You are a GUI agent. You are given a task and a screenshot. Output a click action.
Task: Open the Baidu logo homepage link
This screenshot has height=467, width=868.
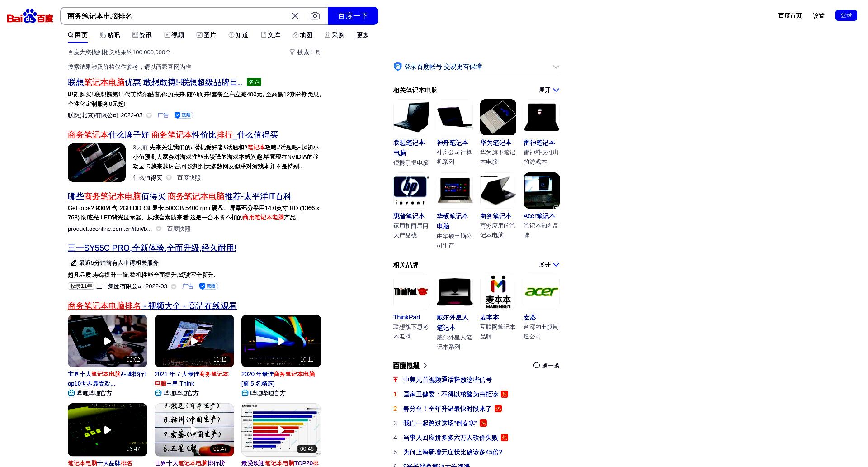click(x=30, y=16)
